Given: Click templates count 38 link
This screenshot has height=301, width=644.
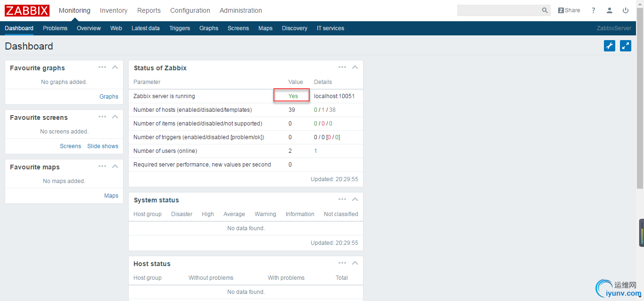Looking at the screenshot, I should coord(332,110).
